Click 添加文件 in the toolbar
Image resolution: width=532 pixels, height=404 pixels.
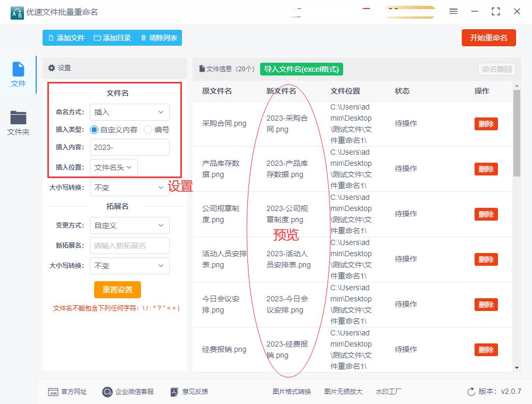[x=66, y=38]
